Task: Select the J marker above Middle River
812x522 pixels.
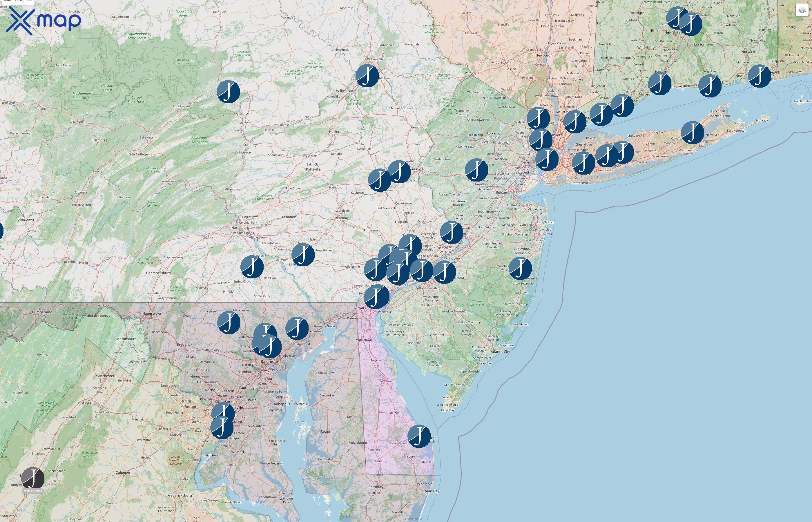Action: (270, 347)
